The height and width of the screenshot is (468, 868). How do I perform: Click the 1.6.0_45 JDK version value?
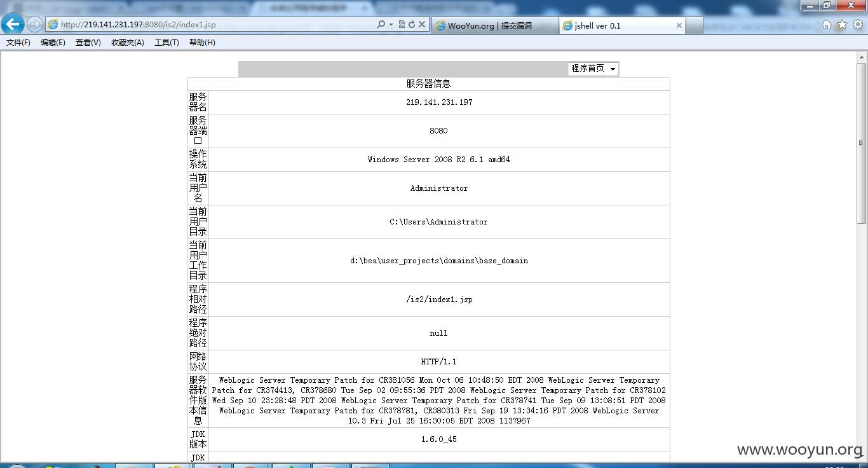tap(438, 439)
